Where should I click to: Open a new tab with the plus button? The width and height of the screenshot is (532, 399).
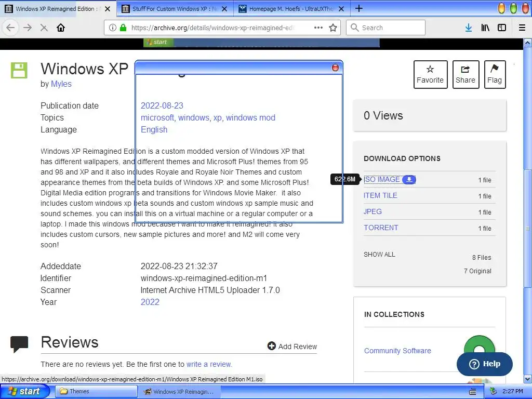click(359, 8)
